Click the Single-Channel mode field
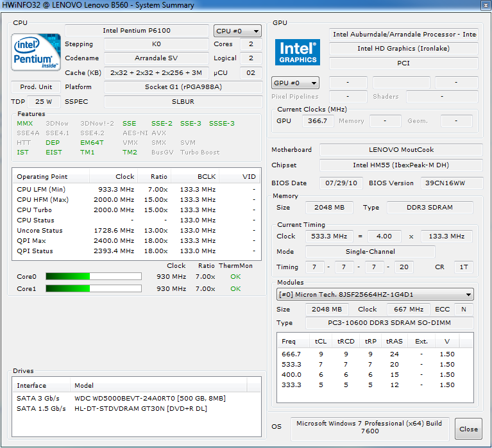The width and height of the screenshot is (492, 448). [x=370, y=251]
